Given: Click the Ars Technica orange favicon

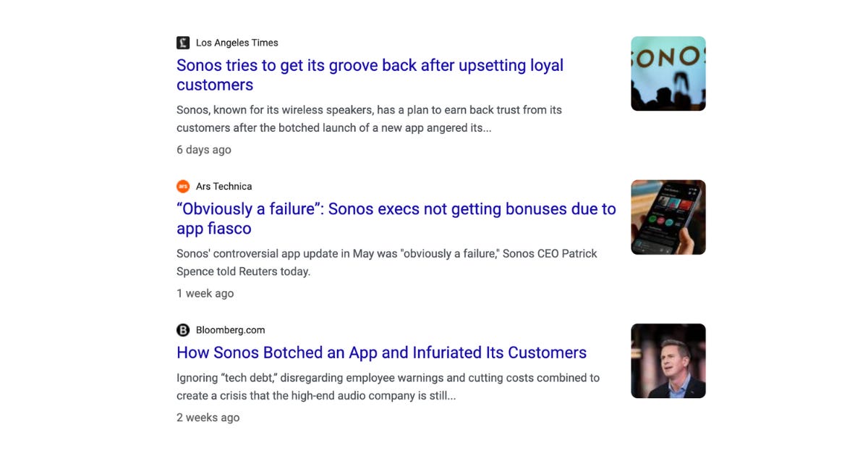Looking at the screenshot, I should coord(183,186).
